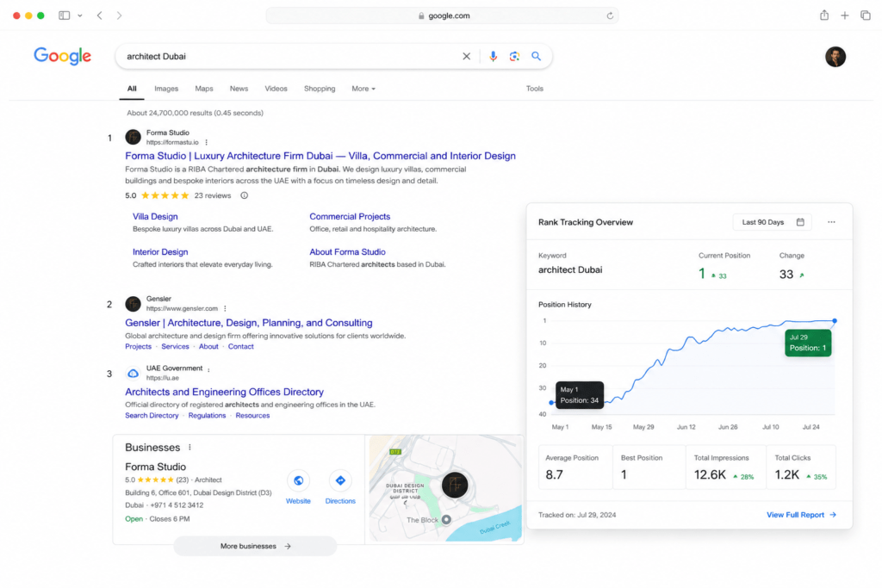Click the Forma Studio map pin marker
The height and width of the screenshot is (588, 882).
click(455, 486)
